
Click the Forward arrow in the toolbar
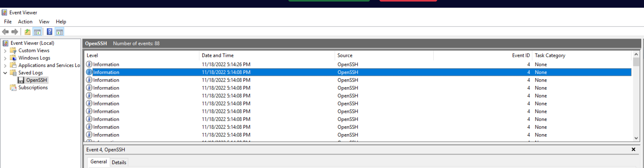(15, 32)
